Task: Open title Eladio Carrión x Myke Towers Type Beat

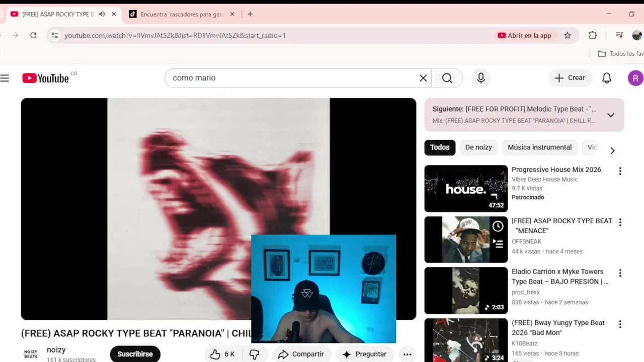Action: (x=560, y=277)
